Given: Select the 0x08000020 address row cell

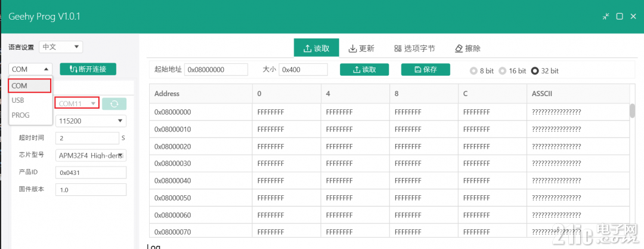Looking at the screenshot, I should (x=201, y=146).
